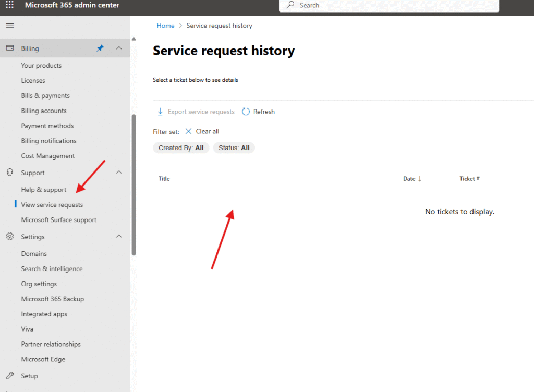
Task: Collapse the Support section chevron
Action: [119, 173]
